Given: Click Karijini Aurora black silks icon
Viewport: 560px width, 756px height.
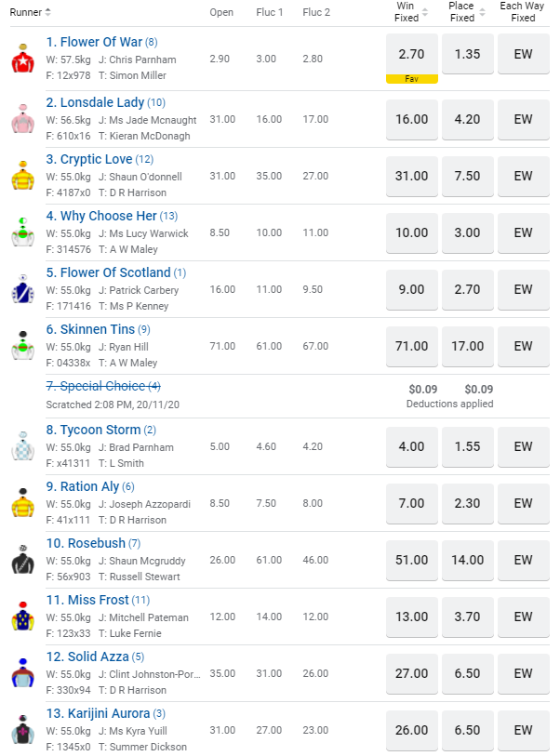Looking at the screenshot, I should tap(21, 730).
